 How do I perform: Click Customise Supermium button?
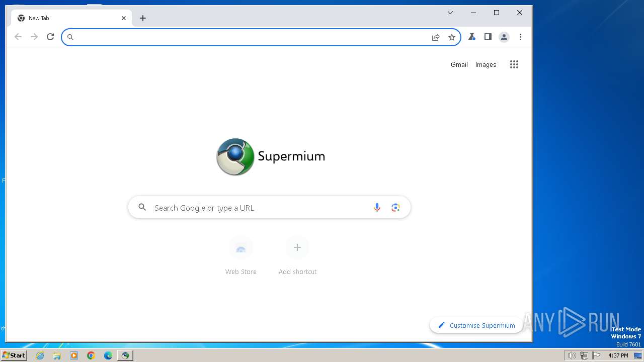click(x=476, y=325)
